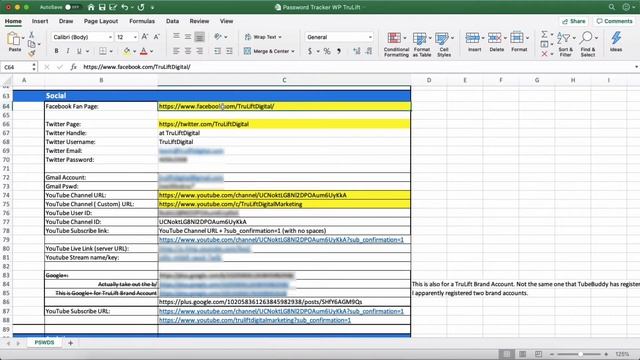
Task: Open the Ideas pane
Action: [x=616, y=41]
